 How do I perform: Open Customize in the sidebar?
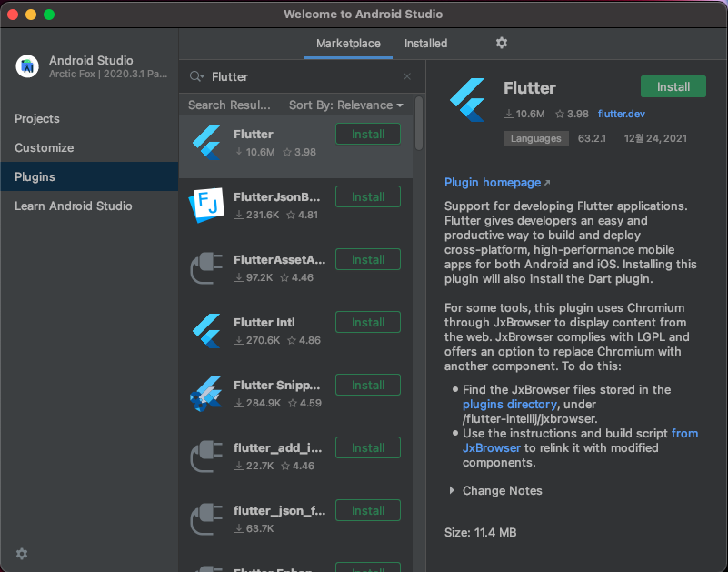89,147
